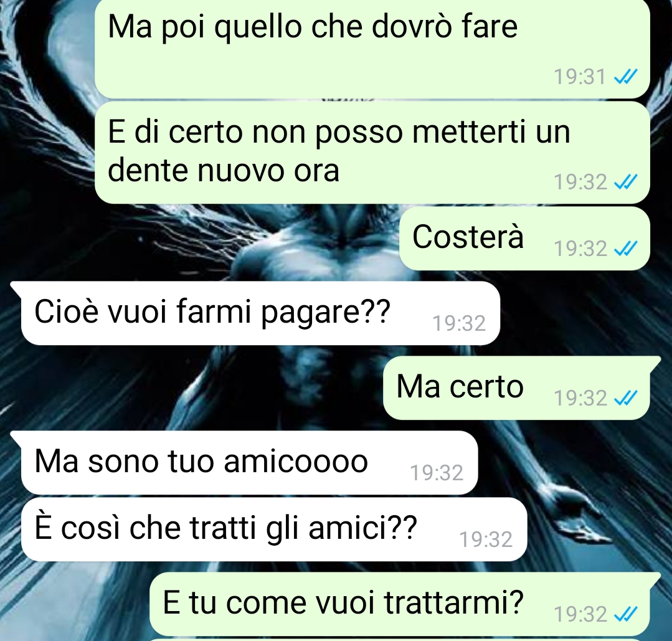This screenshot has height=641, width=672.
Task: Tap the read ticks on 'Costerà' message
Action: [x=625, y=249]
